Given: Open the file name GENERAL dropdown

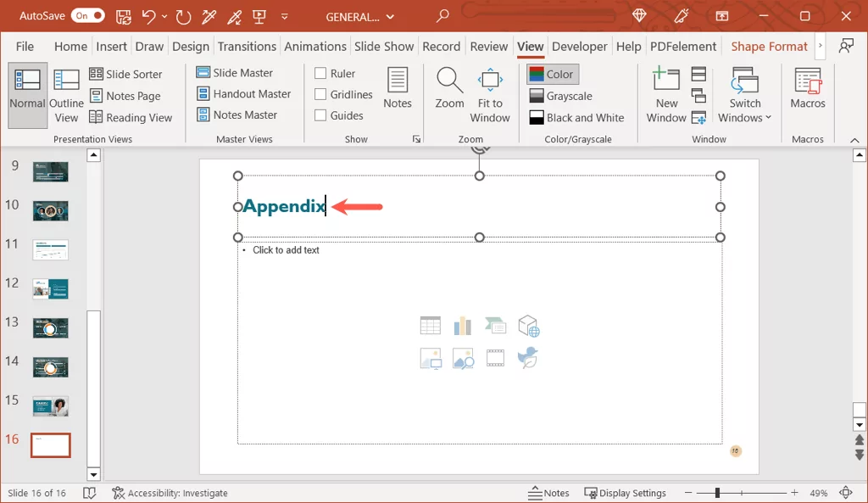Looking at the screenshot, I should click(359, 17).
